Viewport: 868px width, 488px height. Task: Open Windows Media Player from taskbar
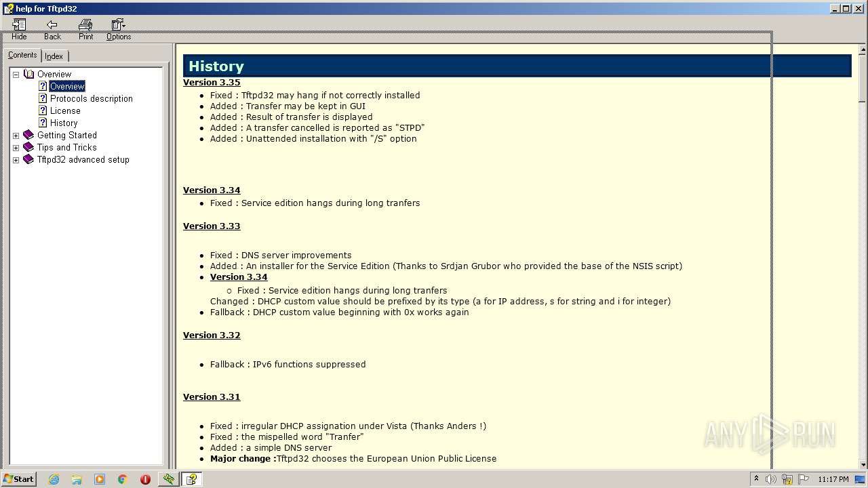pyautogui.click(x=100, y=479)
